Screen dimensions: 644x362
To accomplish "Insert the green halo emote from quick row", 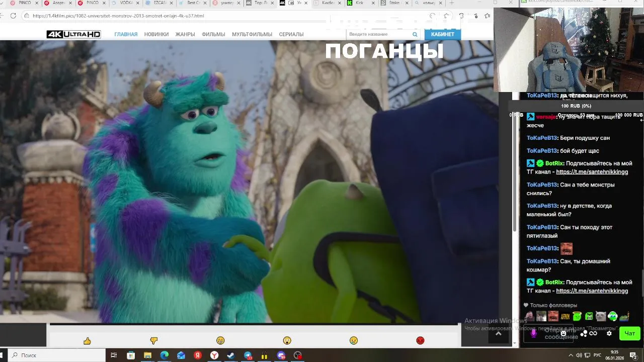I will (577, 316).
